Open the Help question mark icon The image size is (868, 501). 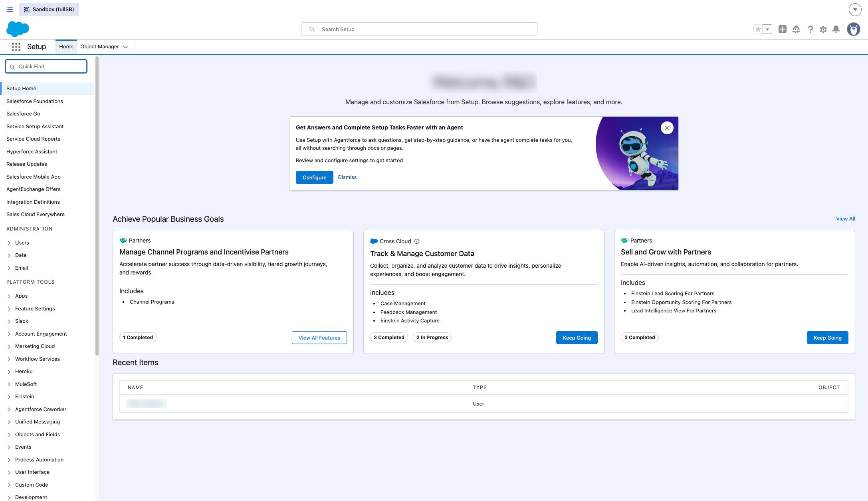pyautogui.click(x=810, y=29)
